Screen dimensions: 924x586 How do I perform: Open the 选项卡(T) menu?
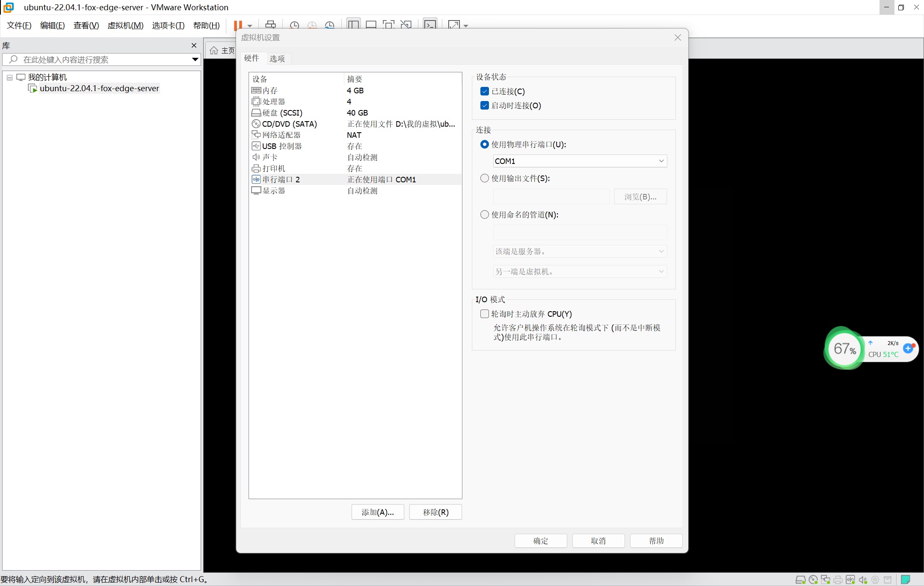[168, 25]
